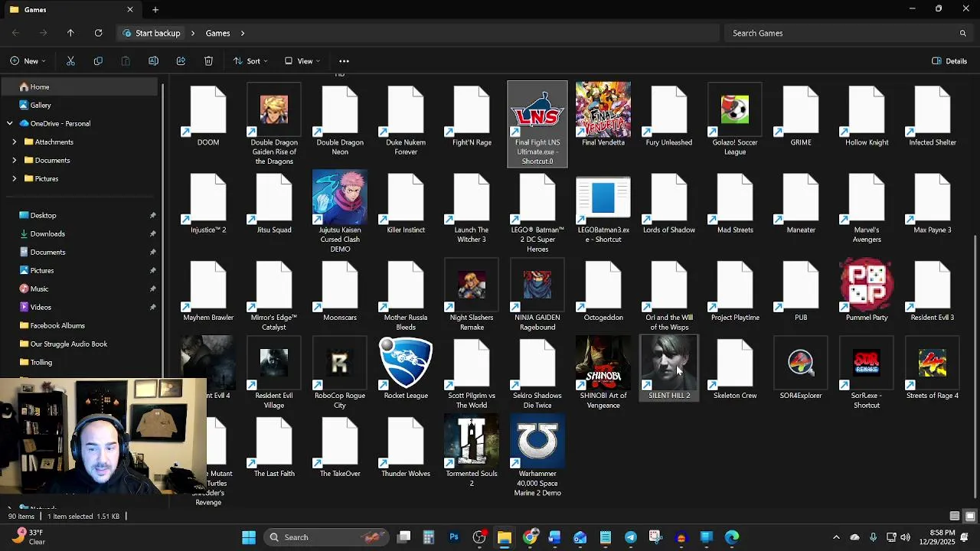Show hidden system tray icons chevron

pyautogui.click(x=836, y=537)
